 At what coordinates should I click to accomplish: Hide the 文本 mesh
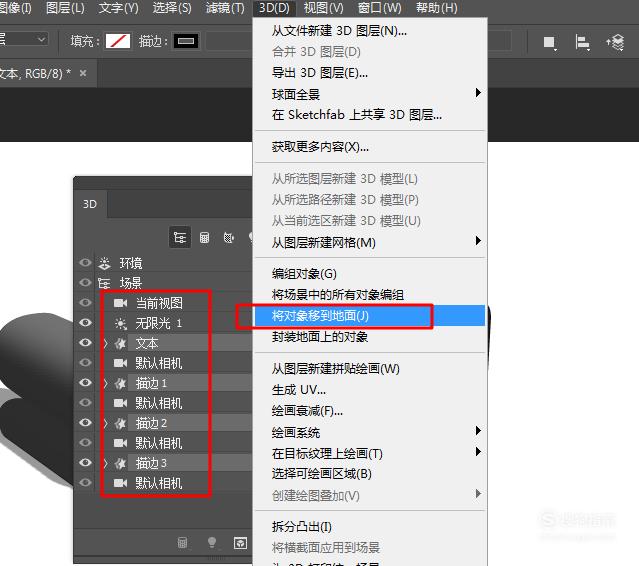(x=85, y=343)
